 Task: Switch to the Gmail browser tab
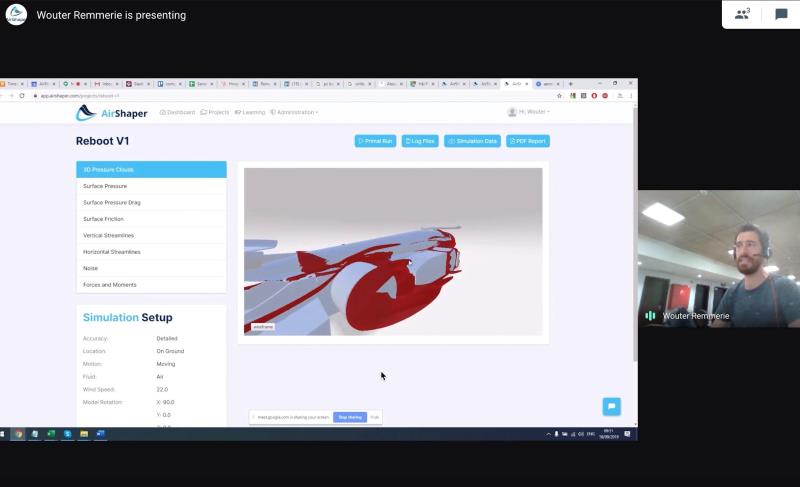106,84
